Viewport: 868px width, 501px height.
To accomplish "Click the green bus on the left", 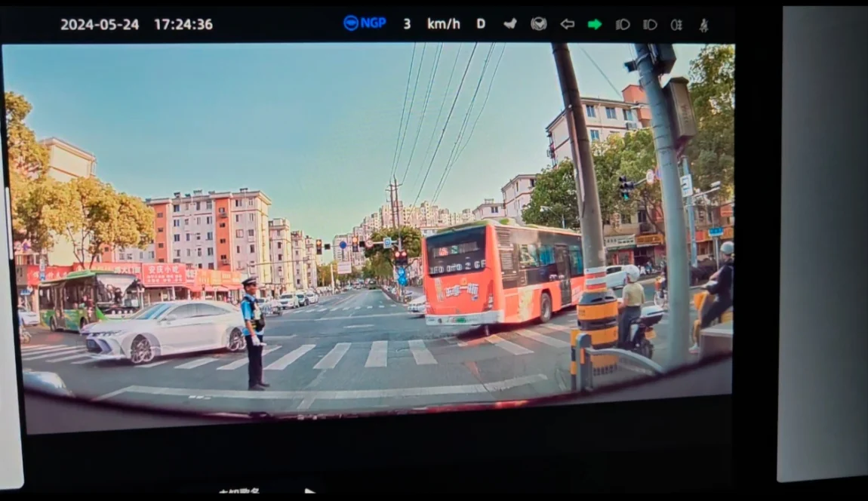I will tap(87, 298).
